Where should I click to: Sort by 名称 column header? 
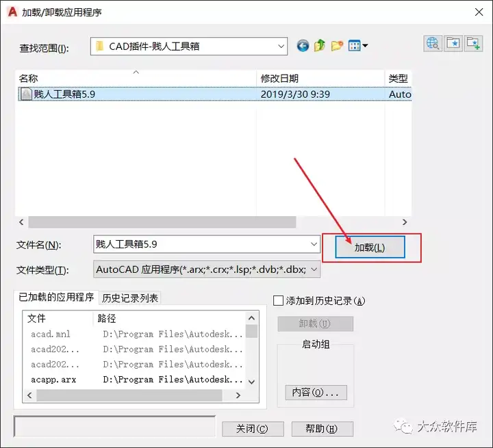[136, 78]
